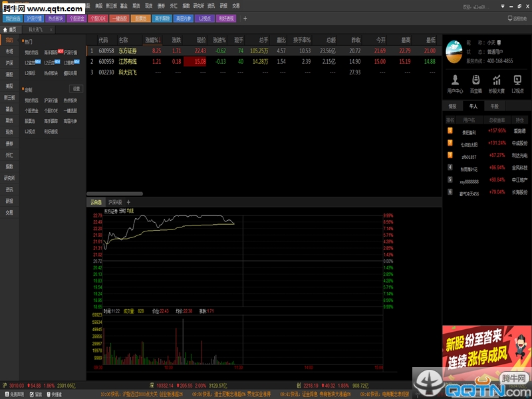Switch to the 沪深A股 chart tab

point(115,202)
